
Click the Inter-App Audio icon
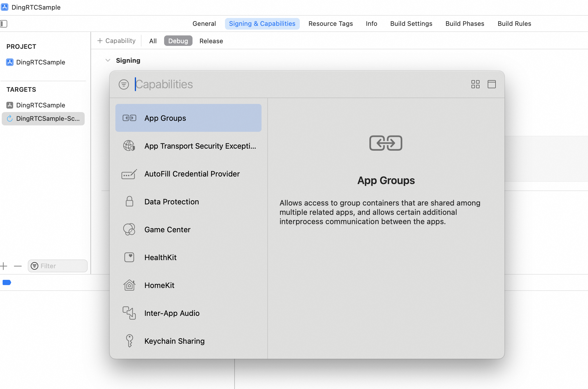tap(129, 313)
